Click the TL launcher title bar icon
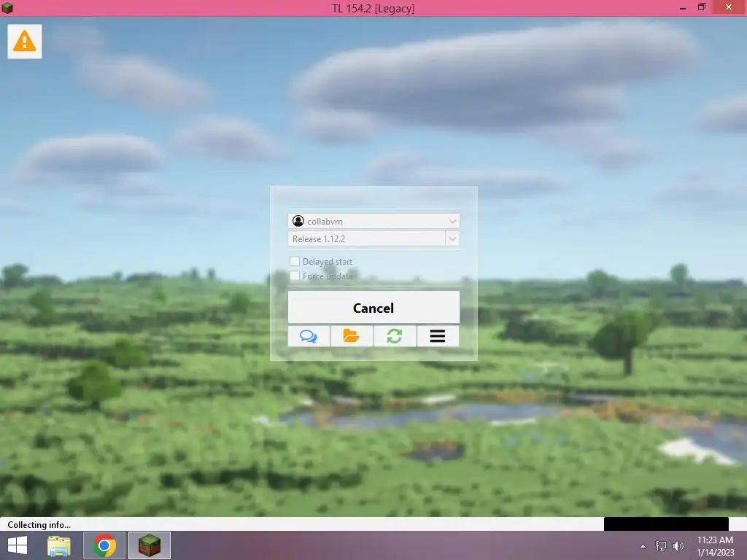The image size is (747, 560). pos(7,8)
